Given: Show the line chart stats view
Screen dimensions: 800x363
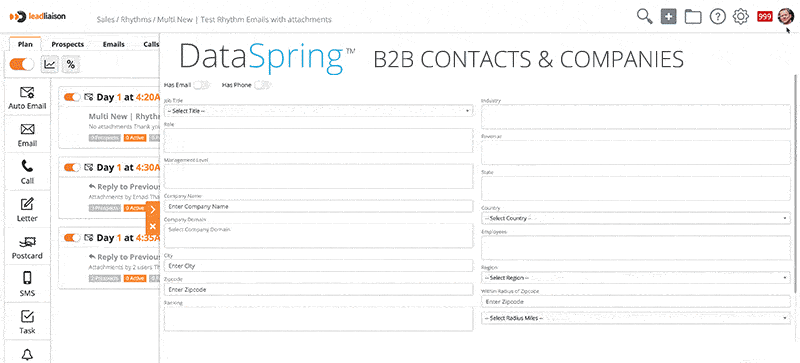Looking at the screenshot, I should (x=49, y=64).
